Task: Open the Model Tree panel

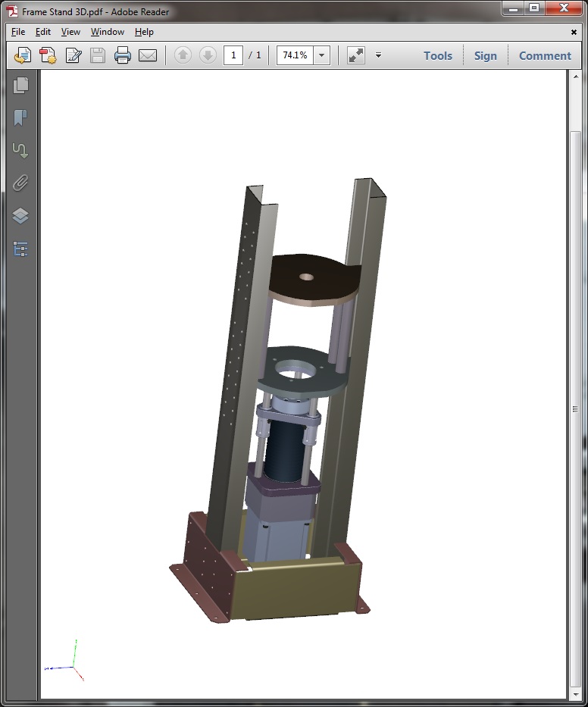Action: coord(20,249)
